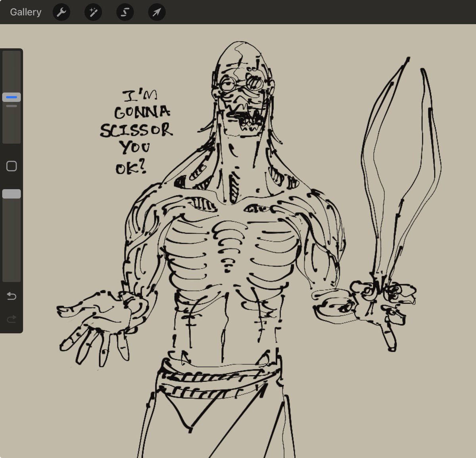Click the brush opacity slider handle

pyautogui.click(x=12, y=194)
